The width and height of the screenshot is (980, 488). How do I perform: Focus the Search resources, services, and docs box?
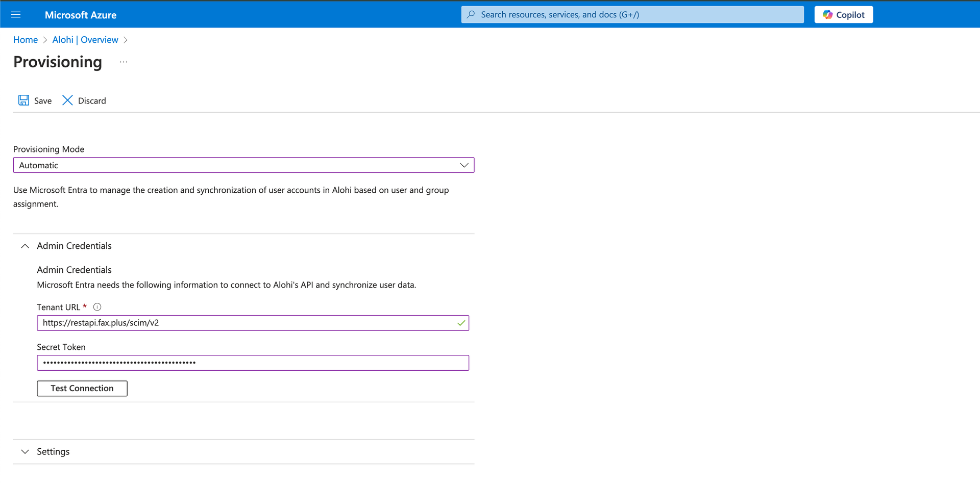pyautogui.click(x=632, y=15)
